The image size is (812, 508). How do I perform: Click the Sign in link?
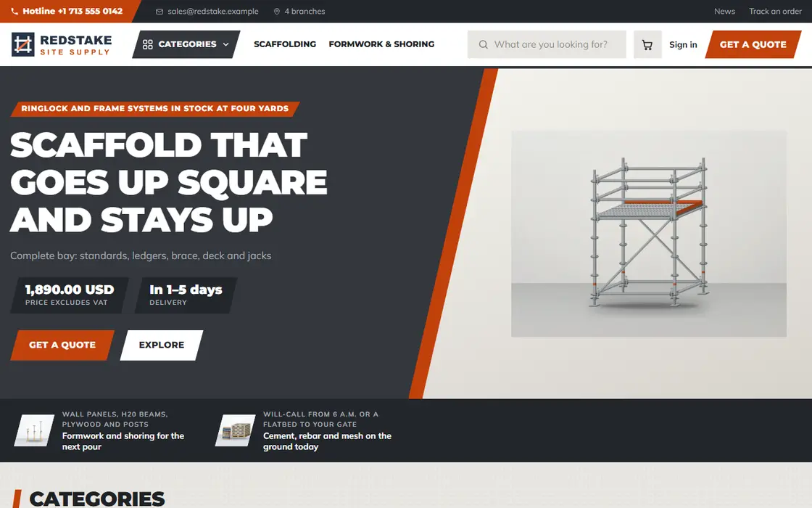pos(683,44)
